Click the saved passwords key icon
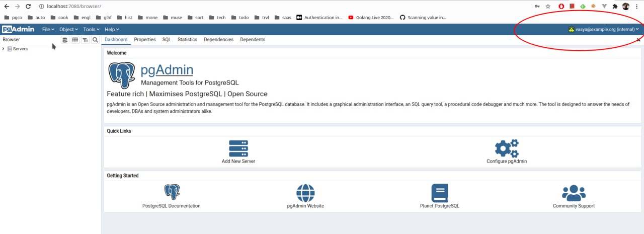This screenshot has width=644, height=234. [537, 7]
